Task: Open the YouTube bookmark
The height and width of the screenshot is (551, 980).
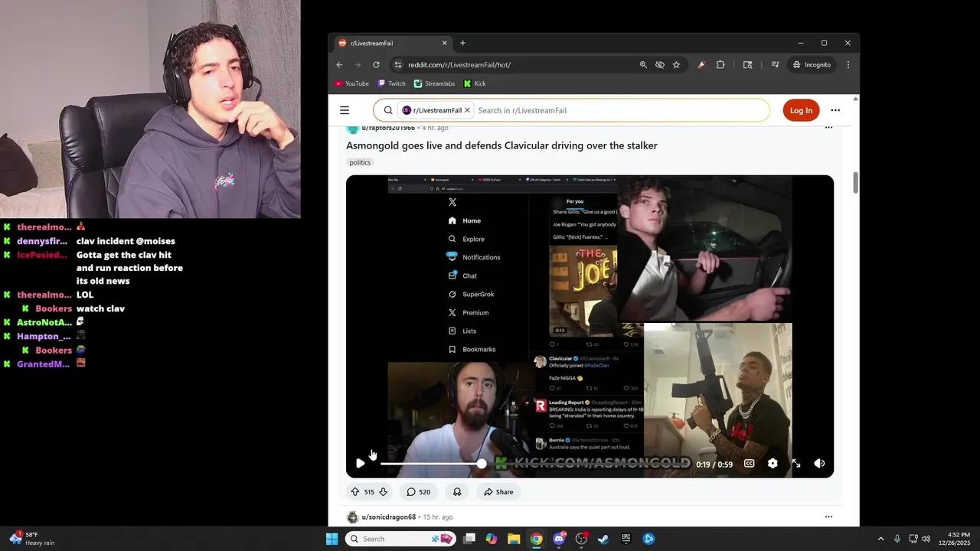Action: 352,83
